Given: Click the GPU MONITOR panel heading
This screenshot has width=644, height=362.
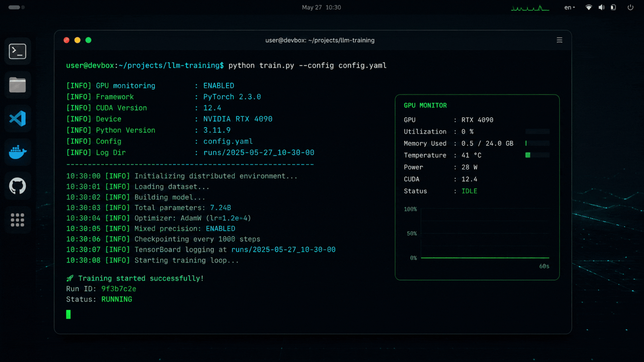Looking at the screenshot, I should (x=425, y=105).
